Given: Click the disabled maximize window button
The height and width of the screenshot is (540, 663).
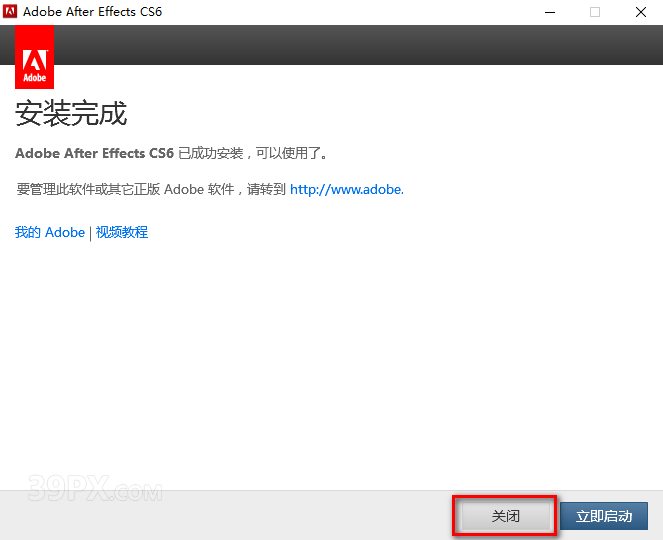Looking at the screenshot, I should pyautogui.click(x=595, y=12).
